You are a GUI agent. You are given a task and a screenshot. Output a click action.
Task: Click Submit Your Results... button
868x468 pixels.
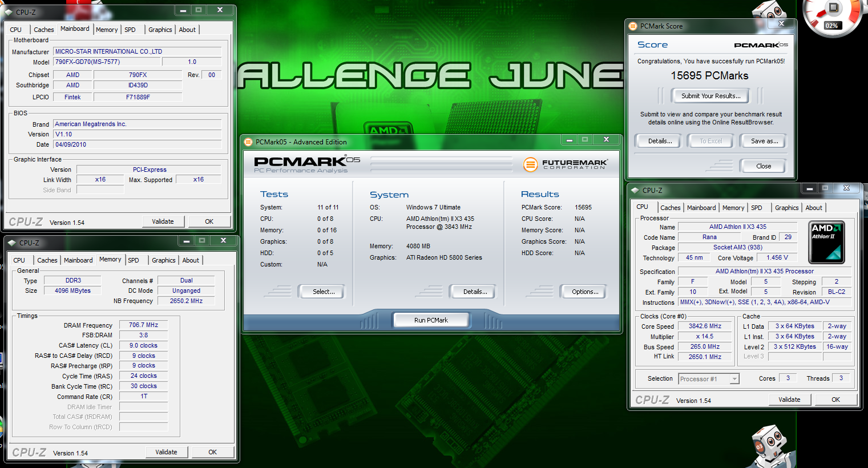pyautogui.click(x=710, y=96)
